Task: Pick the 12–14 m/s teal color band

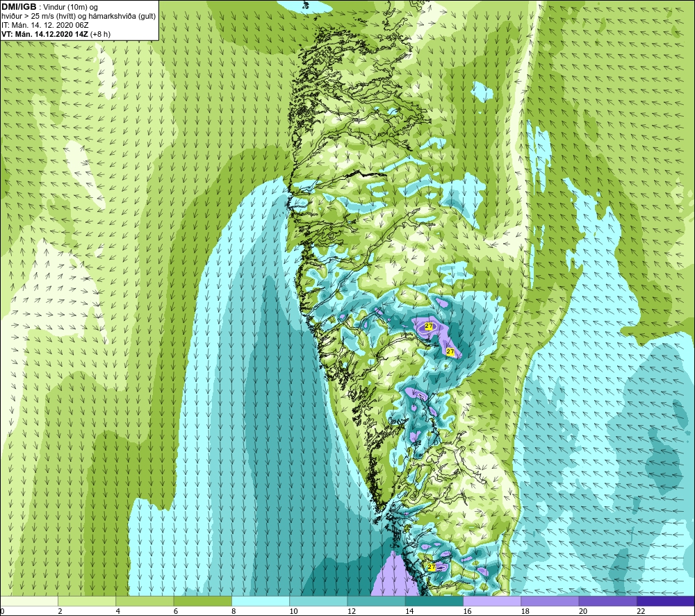Action: coord(376,601)
